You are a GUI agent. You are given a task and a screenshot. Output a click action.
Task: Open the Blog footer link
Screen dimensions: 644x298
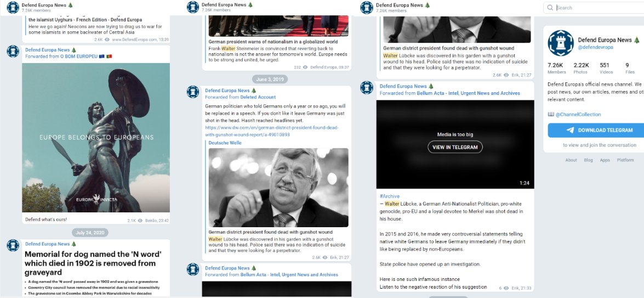[x=588, y=160]
